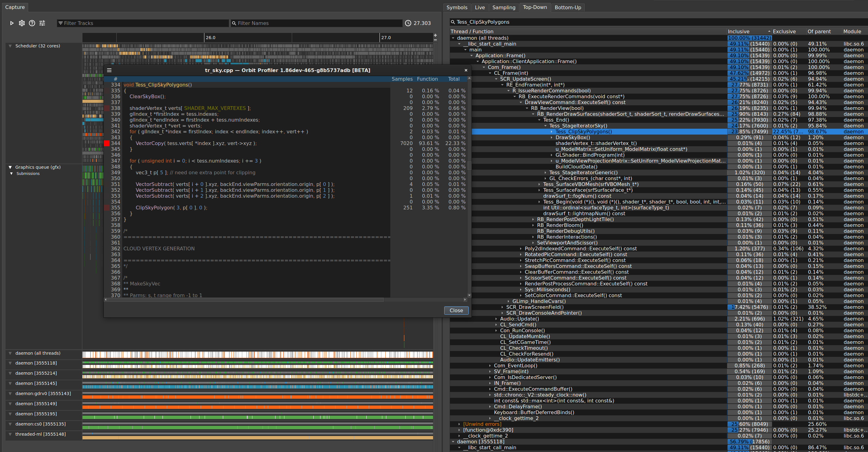Click the magnifier icon in the Tess_ClipSkyPolygons search
The image size is (868, 452).
453,22
